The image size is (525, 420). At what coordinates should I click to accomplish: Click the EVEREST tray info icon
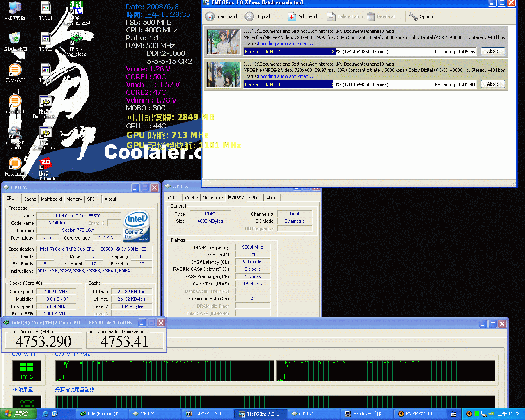469,414
